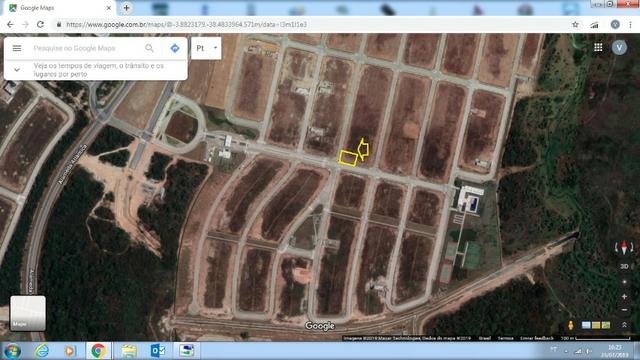Close the Google Maps tab
This screenshot has height=360, width=640.
point(109,8)
